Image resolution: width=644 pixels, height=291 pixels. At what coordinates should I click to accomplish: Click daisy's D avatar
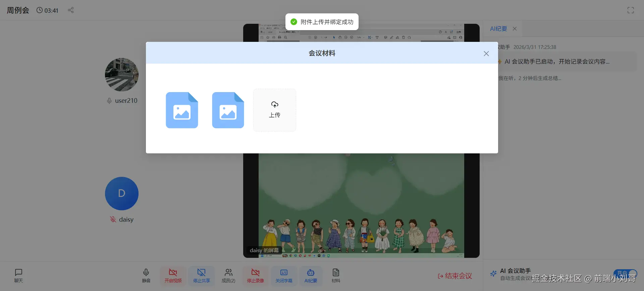122,194
